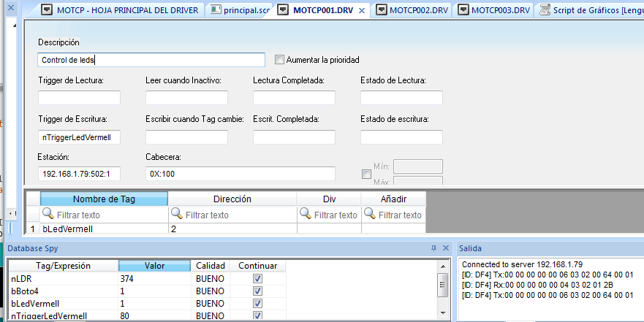Image resolution: width=644 pixels, height=322 pixels.
Task: Click the Descripción text field
Action: [151, 60]
